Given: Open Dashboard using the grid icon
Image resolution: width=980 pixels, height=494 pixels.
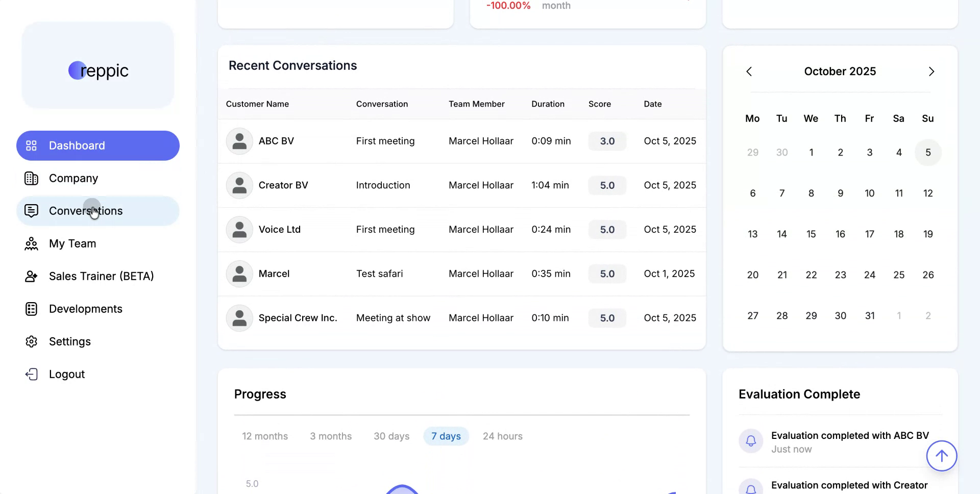Looking at the screenshot, I should coord(31,145).
